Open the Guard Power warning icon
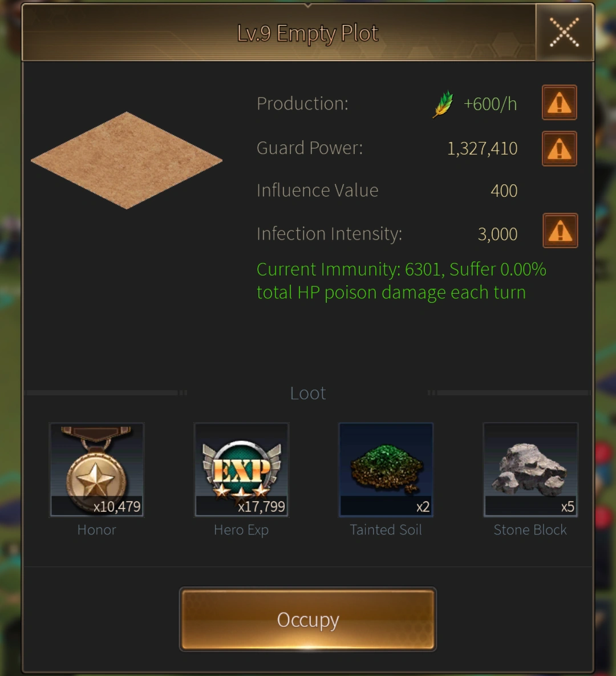The height and width of the screenshot is (676, 616). point(559,149)
